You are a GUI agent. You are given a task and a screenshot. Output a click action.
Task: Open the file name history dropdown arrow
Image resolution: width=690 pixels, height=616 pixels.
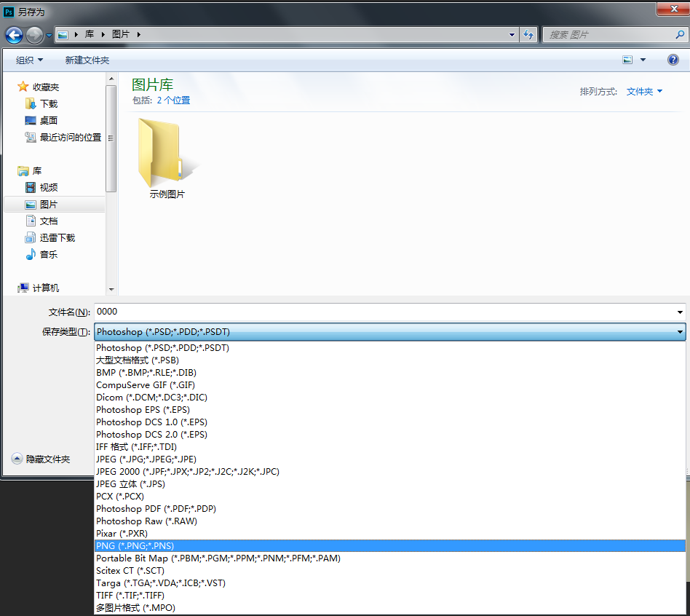tap(680, 312)
